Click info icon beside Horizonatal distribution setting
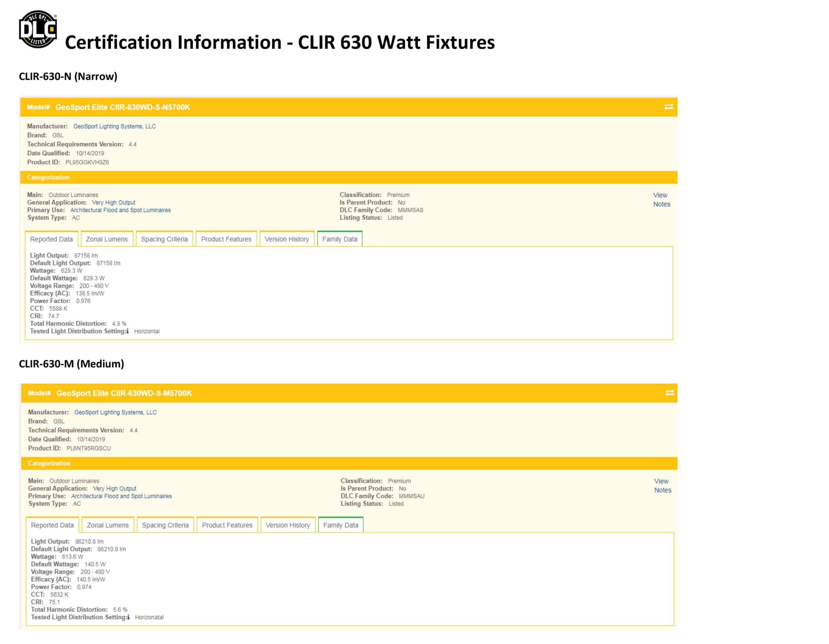The height and width of the screenshot is (644, 829). point(128,617)
